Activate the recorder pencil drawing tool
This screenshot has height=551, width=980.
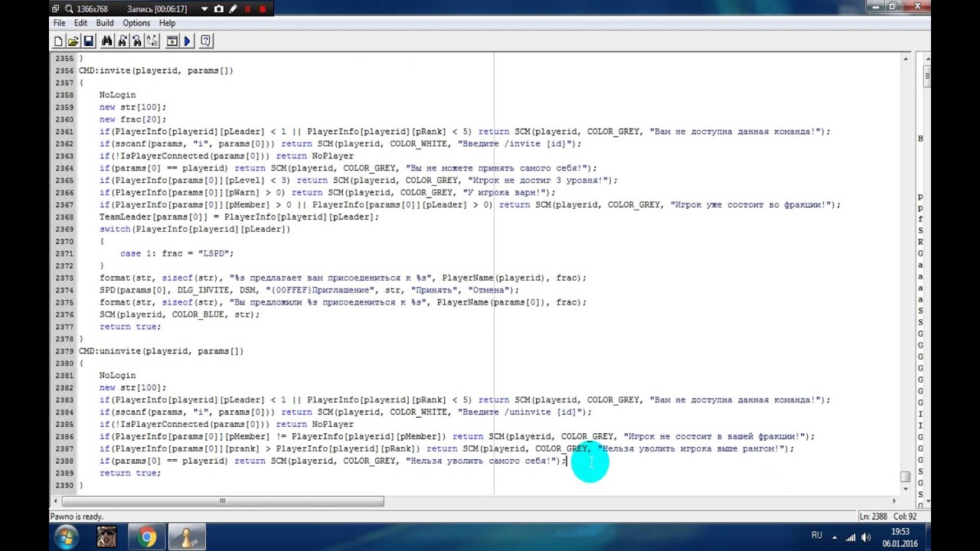click(x=234, y=8)
